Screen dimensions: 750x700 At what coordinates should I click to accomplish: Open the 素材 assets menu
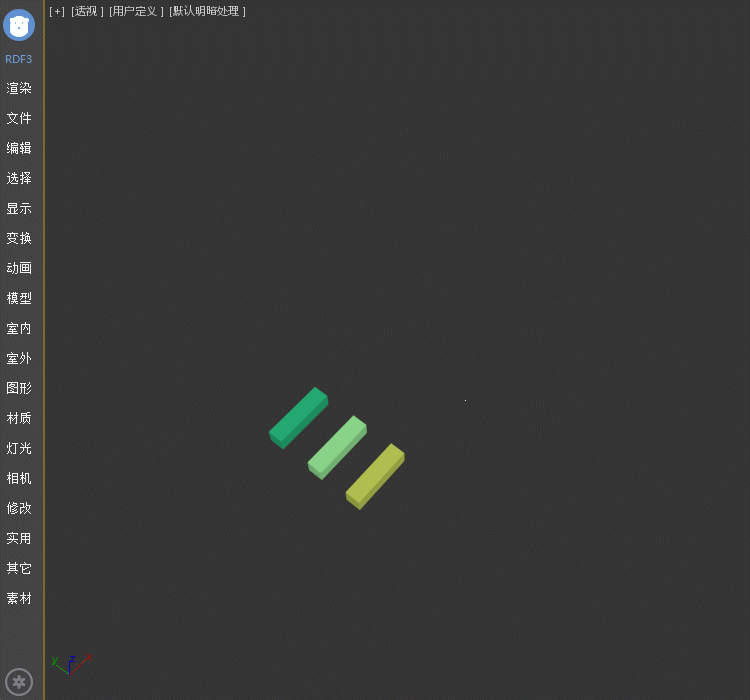coord(19,598)
